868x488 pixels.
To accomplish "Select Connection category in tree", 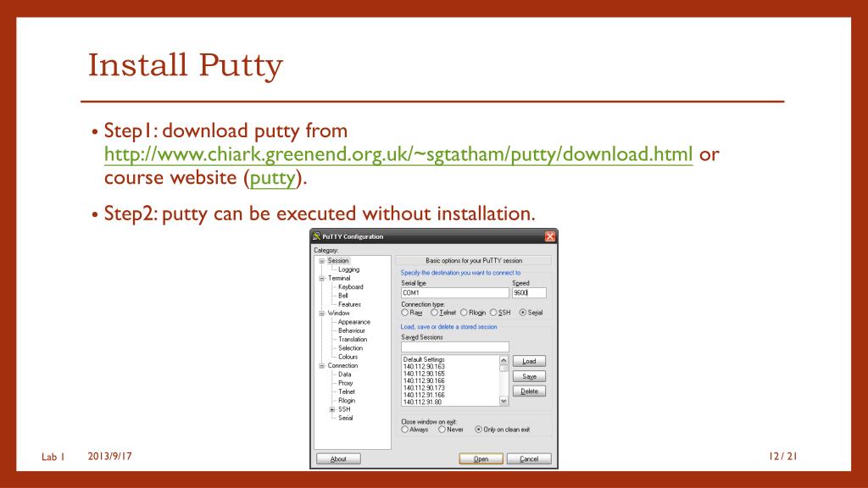I will tap(342, 366).
